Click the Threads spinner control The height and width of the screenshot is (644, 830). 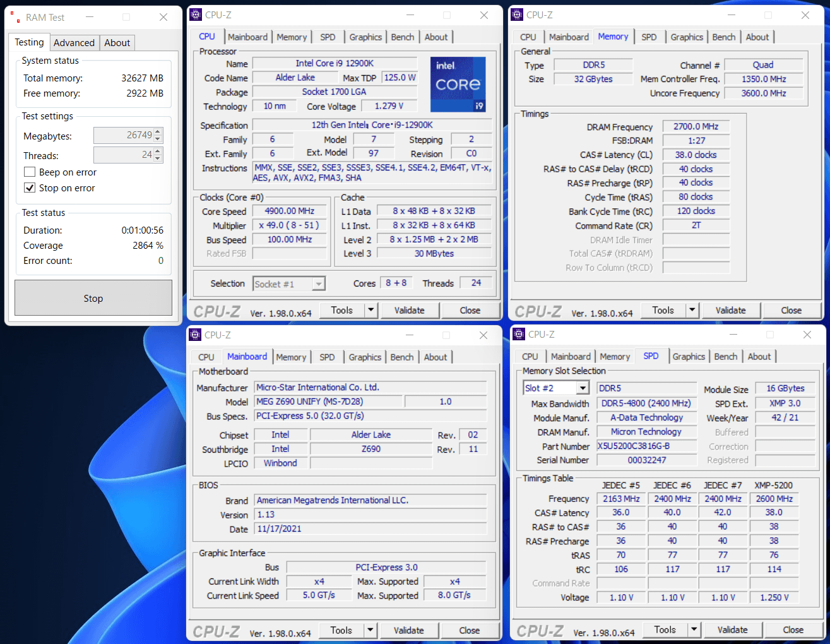158,155
